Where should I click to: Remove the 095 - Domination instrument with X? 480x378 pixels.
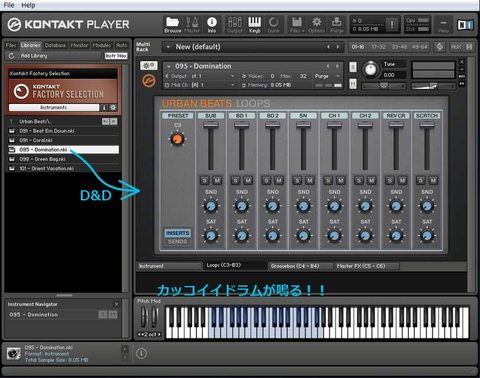[x=462, y=62]
